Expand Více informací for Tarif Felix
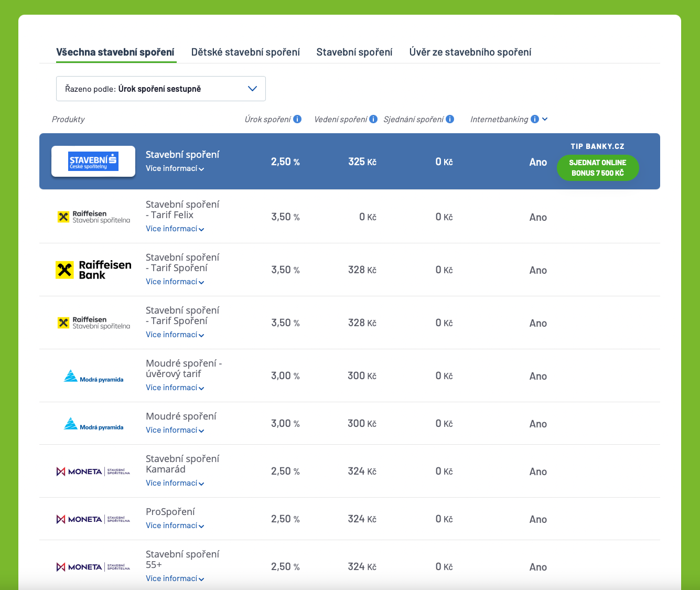 pos(175,229)
